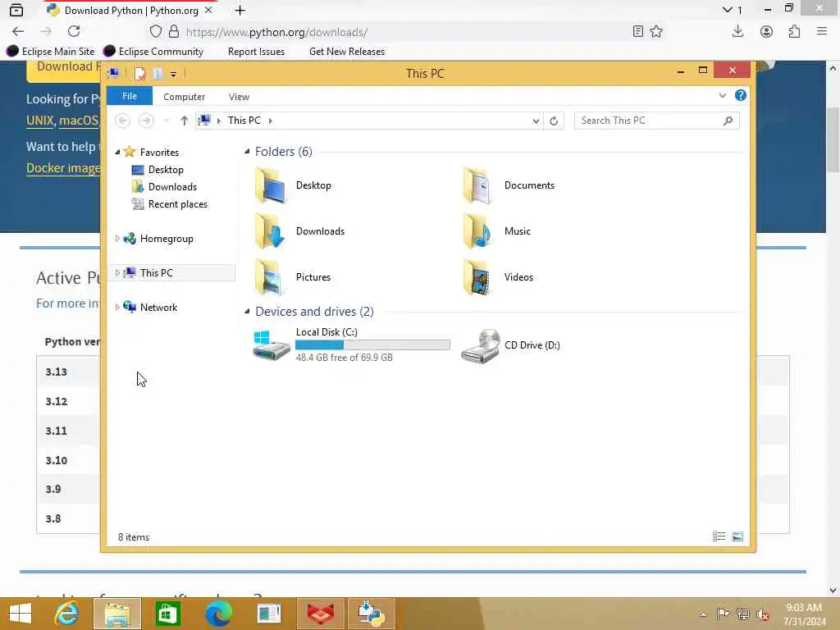Select the Download Python browser tab
Screen dimensions: 840x630
(x=130, y=10)
